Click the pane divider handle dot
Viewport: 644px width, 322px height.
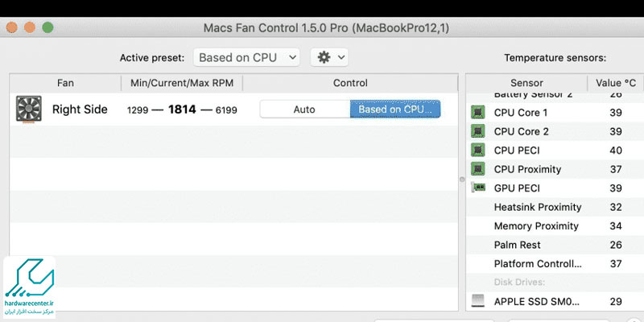(x=462, y=180)
